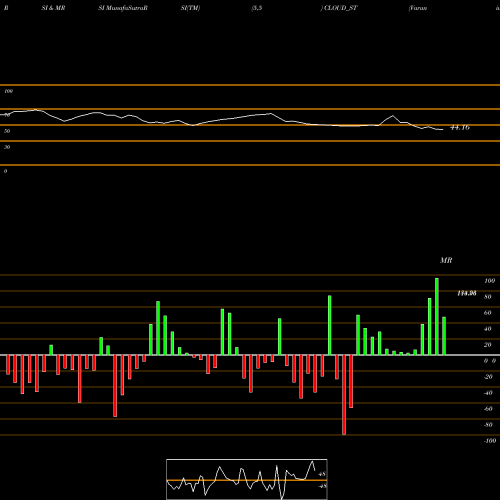The width and height of the screenshot is (500, 500).
Task: Click the -40 label on MR axis
Action: tap(488, 393)
